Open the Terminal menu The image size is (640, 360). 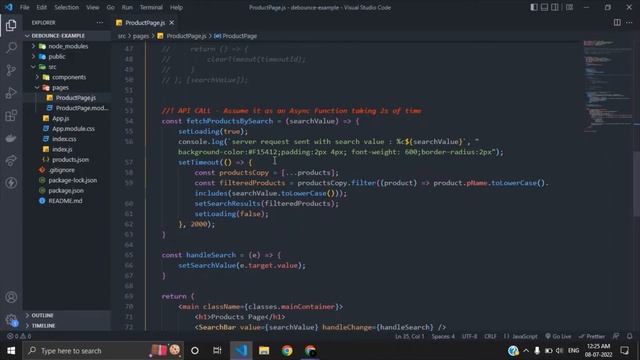[x=151, y=7]
